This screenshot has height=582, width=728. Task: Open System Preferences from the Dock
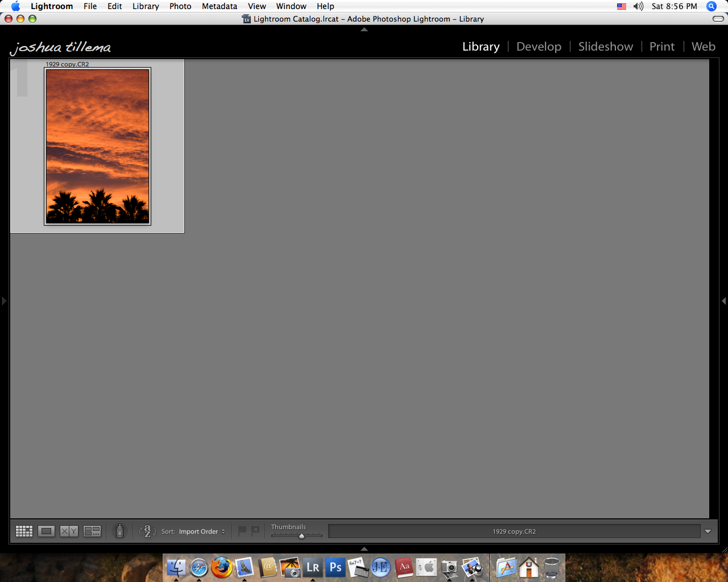(x=427, y=567)
